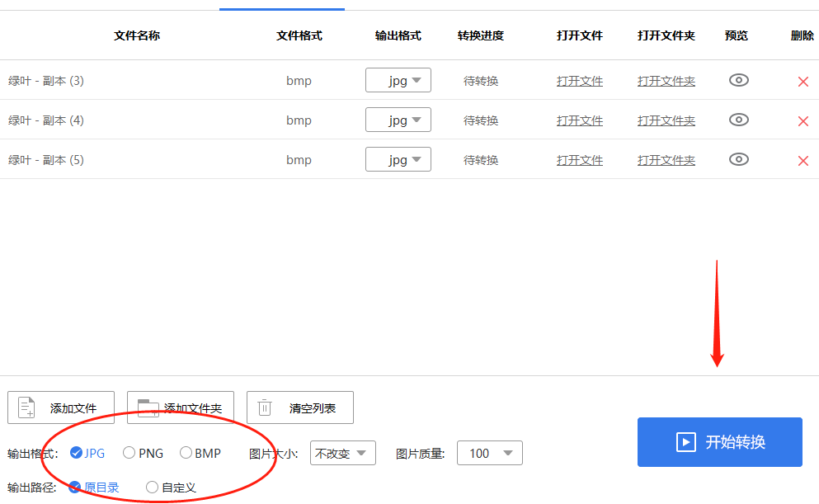Click the 文件名称 column header
819x504 pixels.
pyautogui.click(x=137, y=35)
